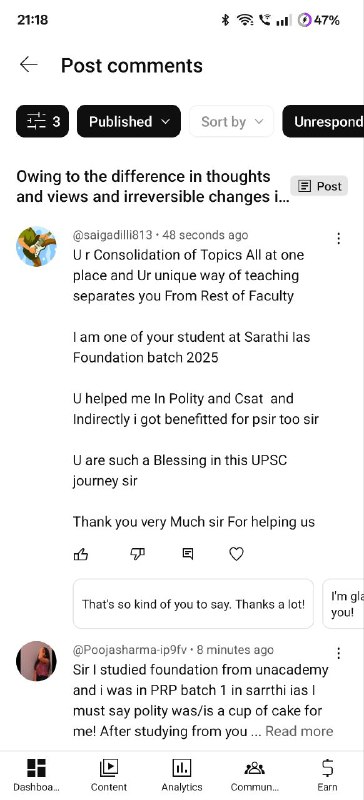View the saigadilli813 profile avatar
364x800 pixels.
pos(36,246)
